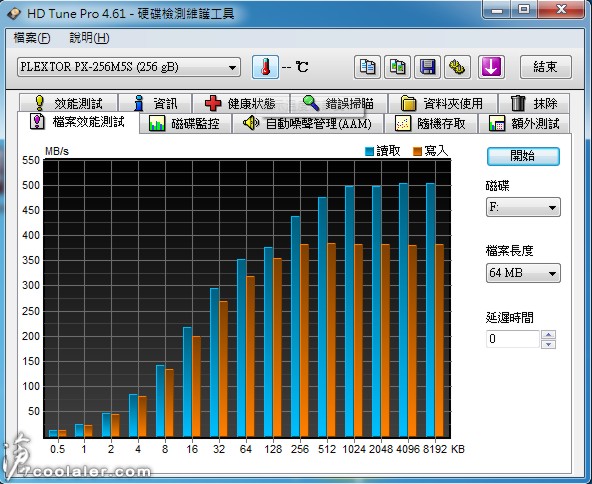Open the 額外測試 extra tests tab

pos(524,123)
